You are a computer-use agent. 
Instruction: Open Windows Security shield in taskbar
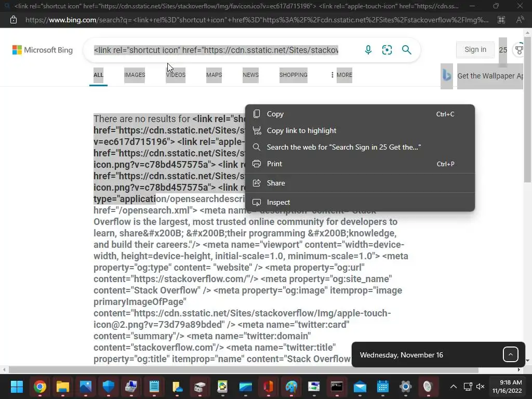point(109,387)
